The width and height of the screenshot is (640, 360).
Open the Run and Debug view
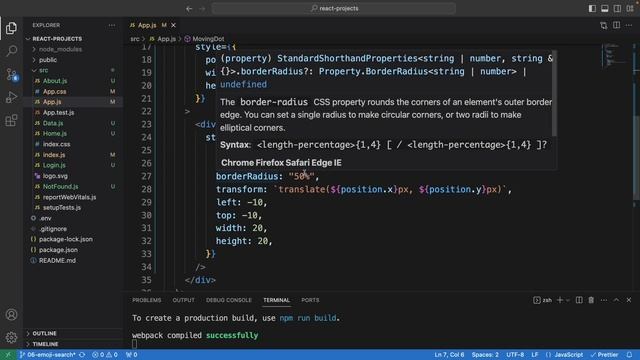pos(11,97)
